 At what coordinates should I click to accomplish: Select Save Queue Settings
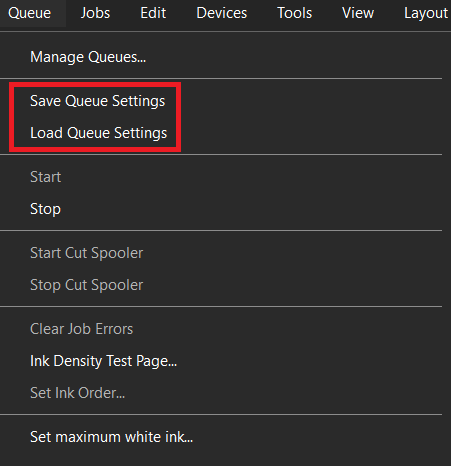pos(221,101)
